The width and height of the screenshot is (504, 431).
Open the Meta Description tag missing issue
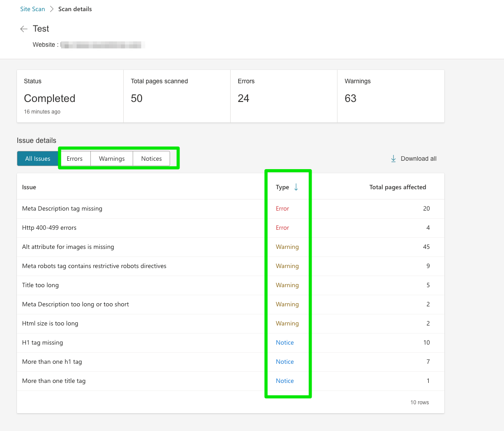coord(62,208)
